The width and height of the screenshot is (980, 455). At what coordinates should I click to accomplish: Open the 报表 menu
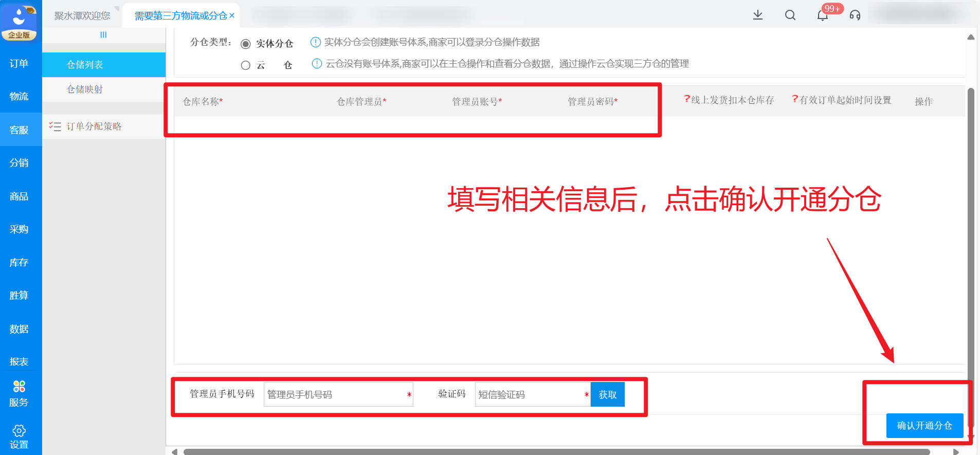[x=19, y=361]
